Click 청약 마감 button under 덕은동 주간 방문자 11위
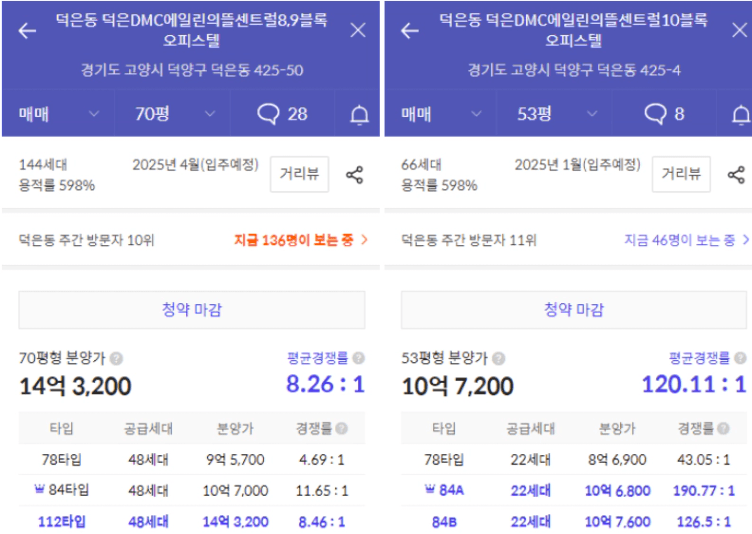This screenshot has width=752, height=534. [x=574, y=310]
